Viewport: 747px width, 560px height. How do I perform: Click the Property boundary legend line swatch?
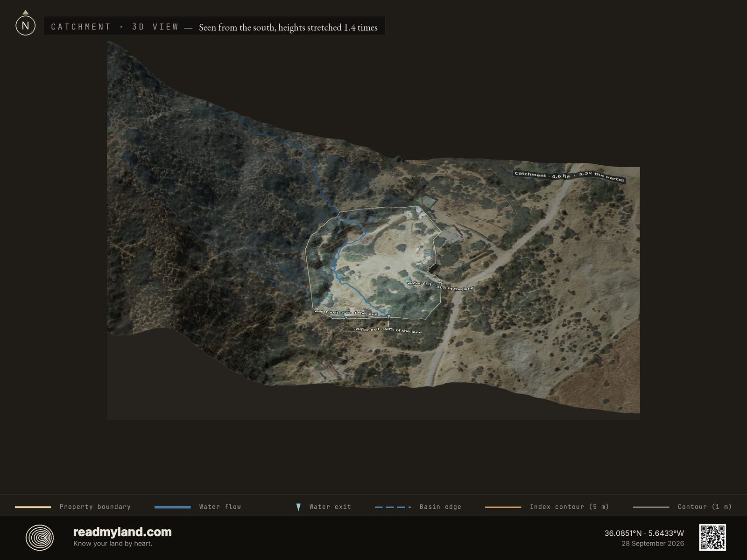pos(33,507)
